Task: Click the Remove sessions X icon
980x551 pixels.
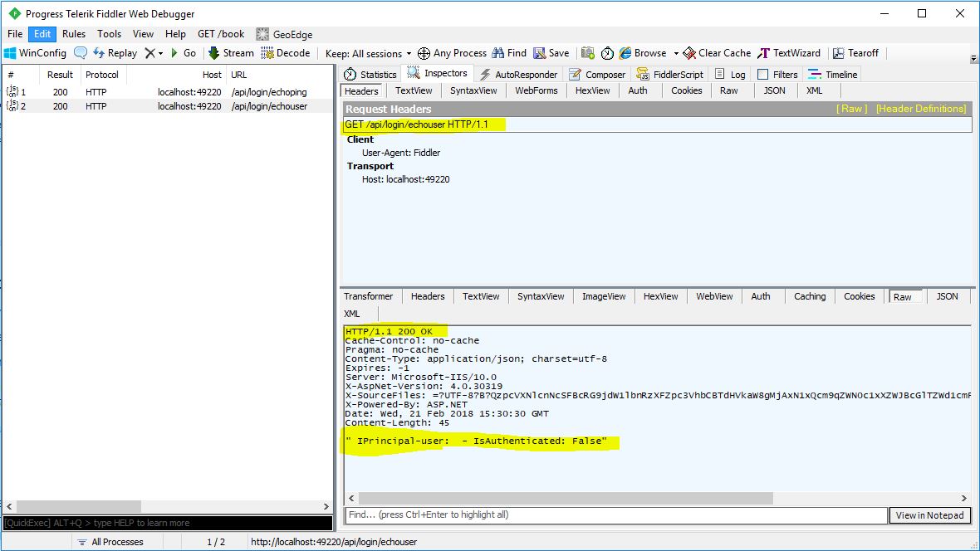Action: point(149,53)
